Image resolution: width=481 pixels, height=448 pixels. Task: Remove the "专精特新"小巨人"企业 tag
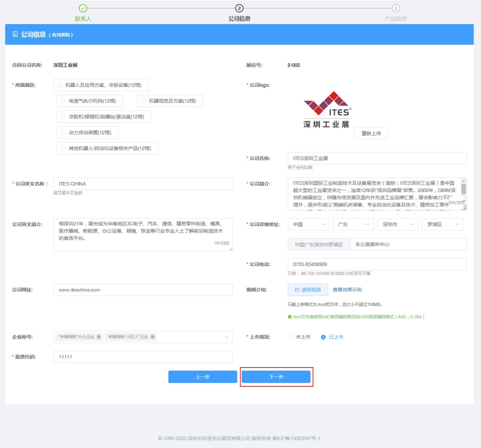coord(152,337)
